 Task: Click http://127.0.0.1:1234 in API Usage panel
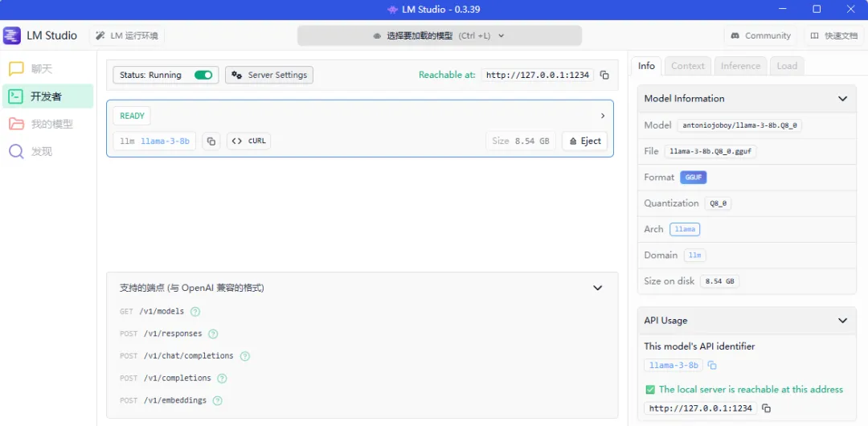click(x=700, y=408)
